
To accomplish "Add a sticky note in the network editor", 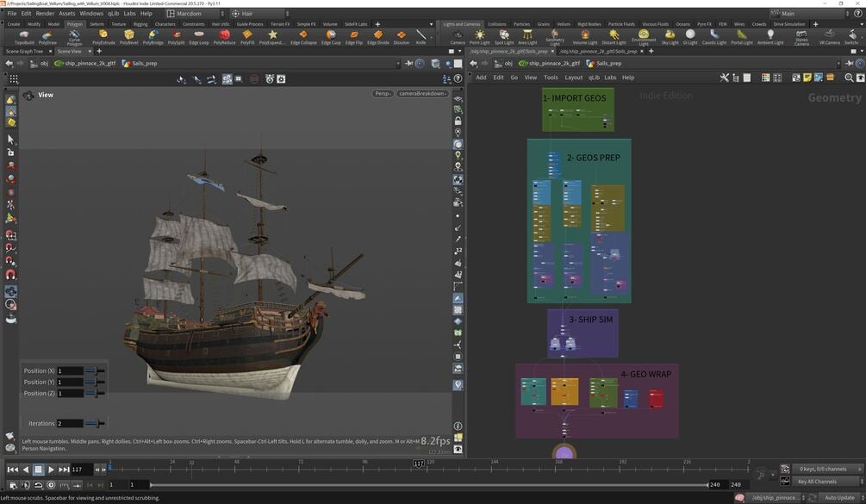I will pyautogui.click(x=807, y=78).
